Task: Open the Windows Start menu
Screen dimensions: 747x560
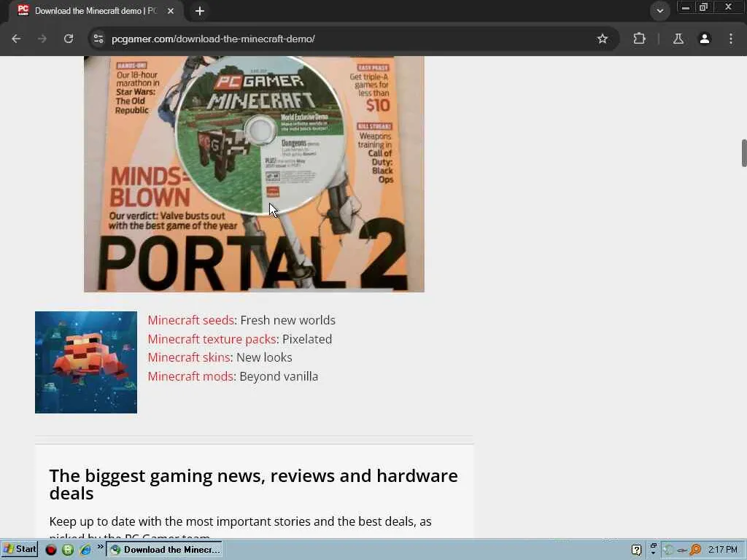Action: 20,550
